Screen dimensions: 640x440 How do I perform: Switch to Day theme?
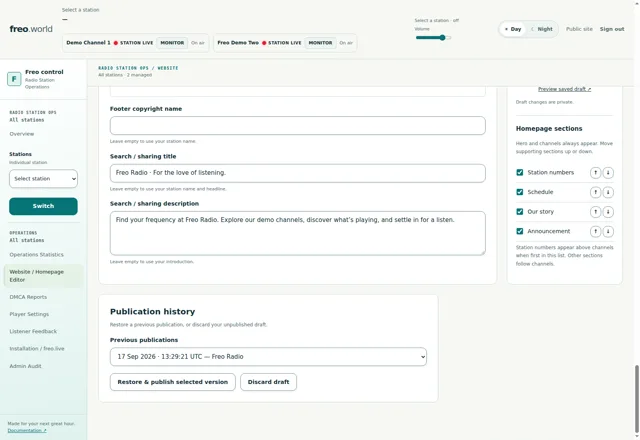pos(513,29)
